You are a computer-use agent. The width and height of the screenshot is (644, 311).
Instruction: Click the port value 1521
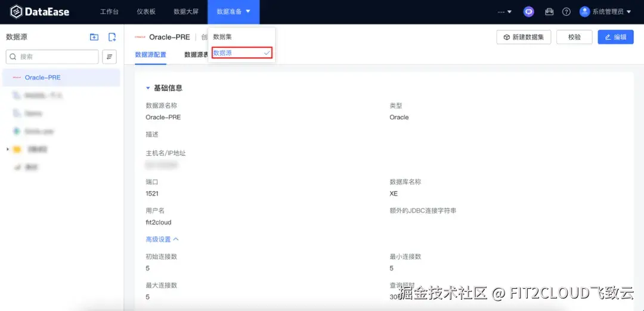pyautogui.click(x=152, y=193)
